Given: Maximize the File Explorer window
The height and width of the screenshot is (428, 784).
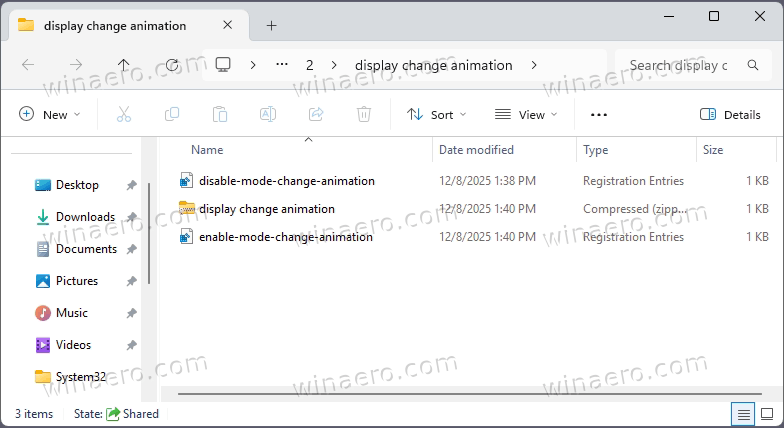Looking at the screenshot, I should click(x=714, y=16).
